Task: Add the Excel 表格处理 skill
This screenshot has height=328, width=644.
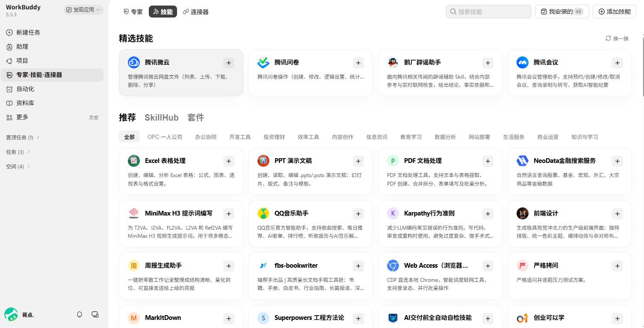Action: tap(229, 161)
